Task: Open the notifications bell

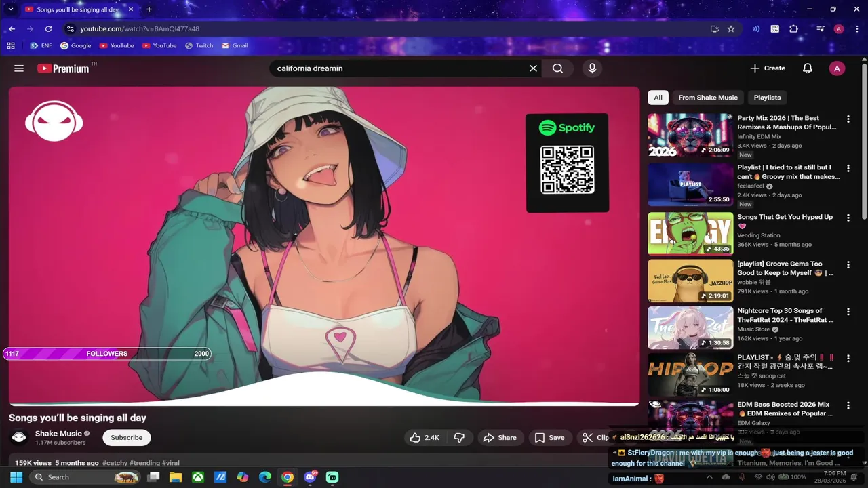Action: coord(808,68)
